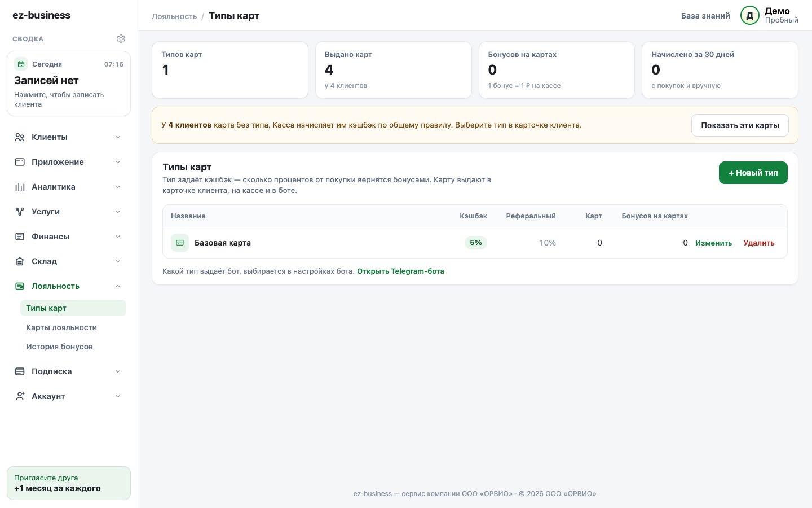Expand the Финансы section chevron
Screen dimensions: 812x508
click(x=118, y=237)
